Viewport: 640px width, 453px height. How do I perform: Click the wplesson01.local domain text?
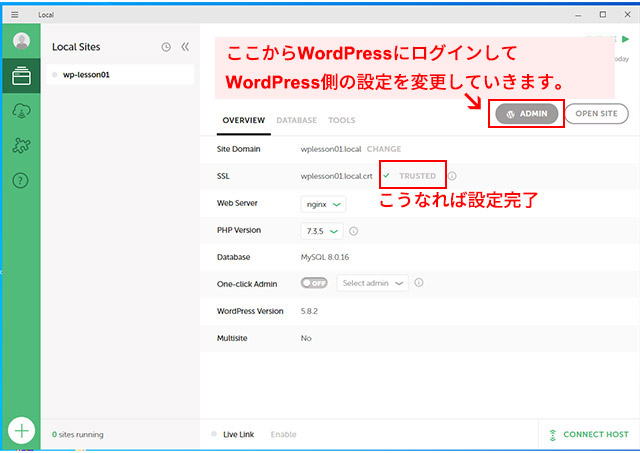(x=331, y=149)
